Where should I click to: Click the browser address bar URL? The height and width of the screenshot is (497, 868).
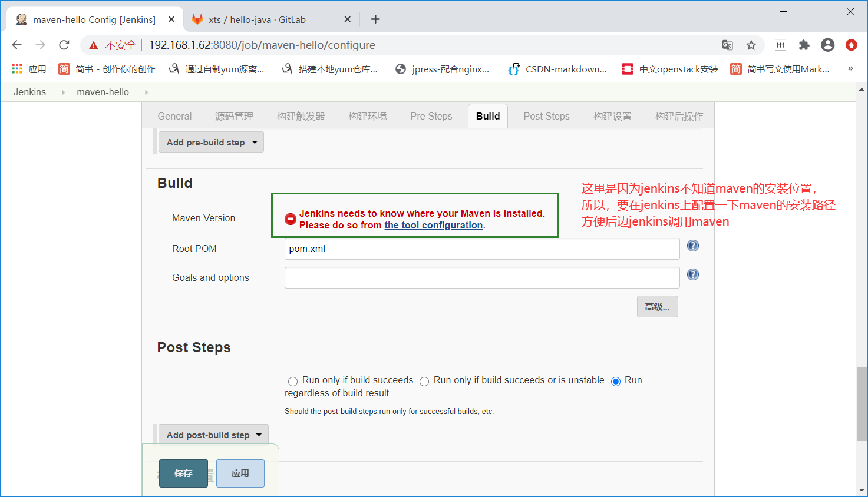point(262,45)
